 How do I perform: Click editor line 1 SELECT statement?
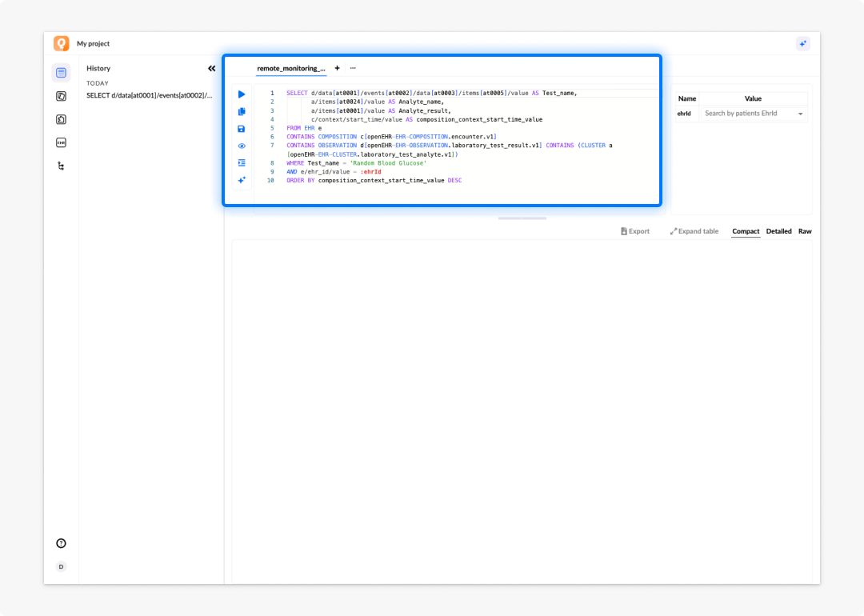coord(431,93)
